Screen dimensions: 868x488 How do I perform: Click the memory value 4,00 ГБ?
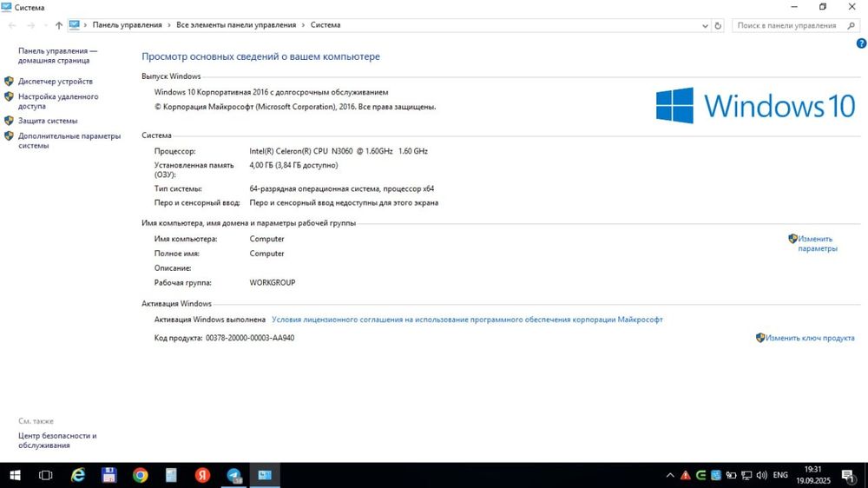click(293, 165)
